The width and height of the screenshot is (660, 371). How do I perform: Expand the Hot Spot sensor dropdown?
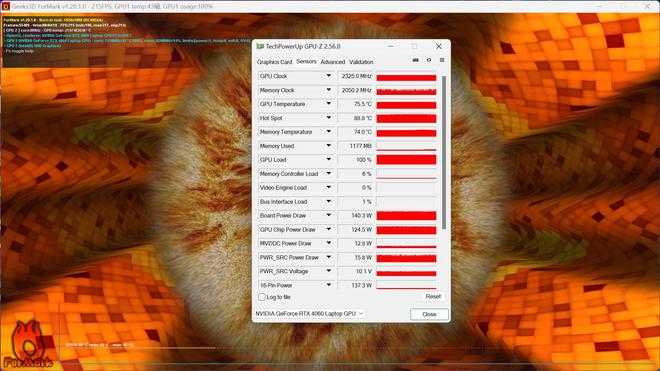[x=329, y=118]
